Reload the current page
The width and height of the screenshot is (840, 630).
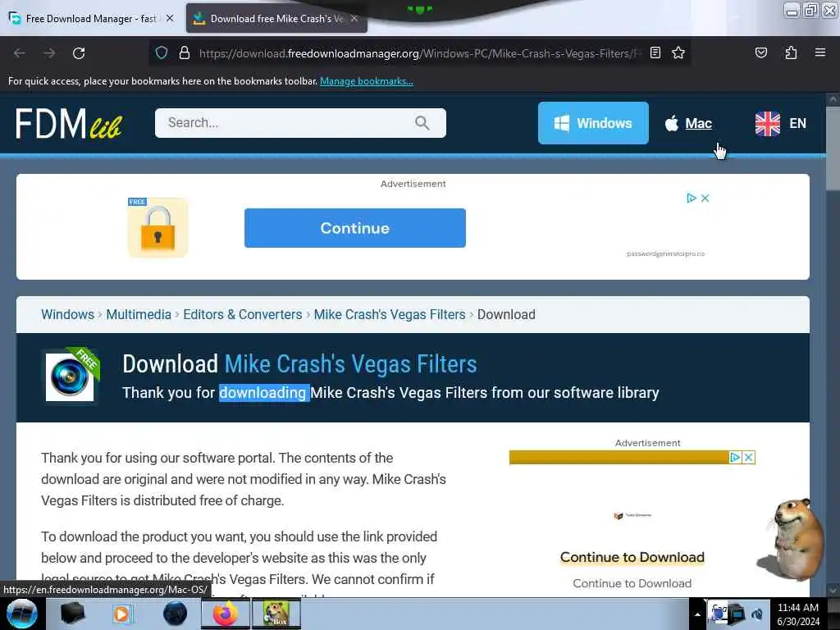[x=79, y=53]
